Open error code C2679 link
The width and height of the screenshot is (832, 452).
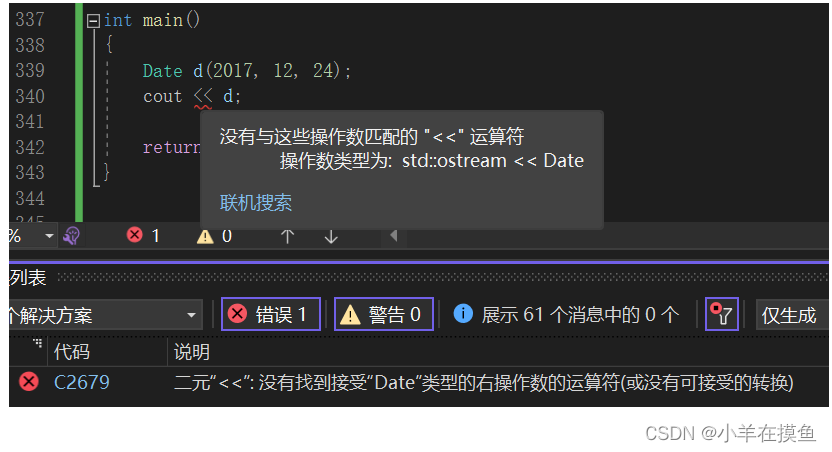point(82,382)
